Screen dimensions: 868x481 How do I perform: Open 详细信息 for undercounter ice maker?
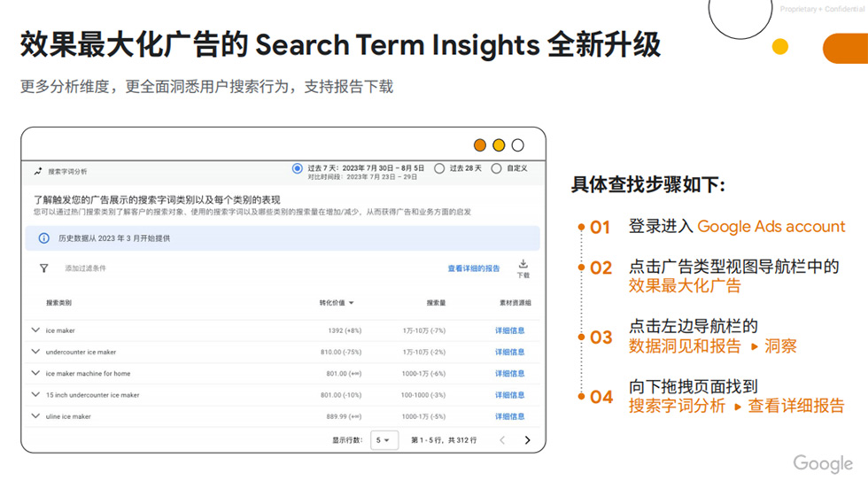(509, 353)
